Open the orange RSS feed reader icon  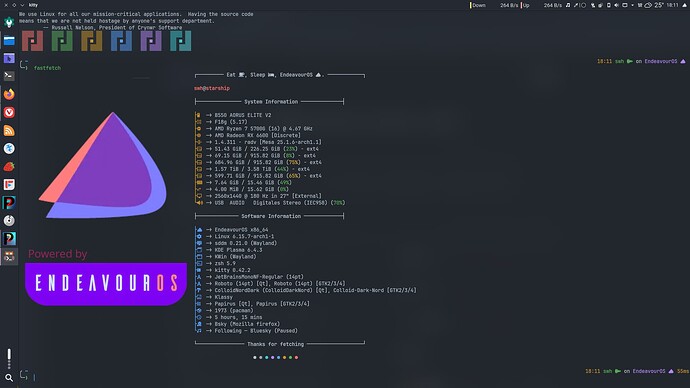pos(9,130)
